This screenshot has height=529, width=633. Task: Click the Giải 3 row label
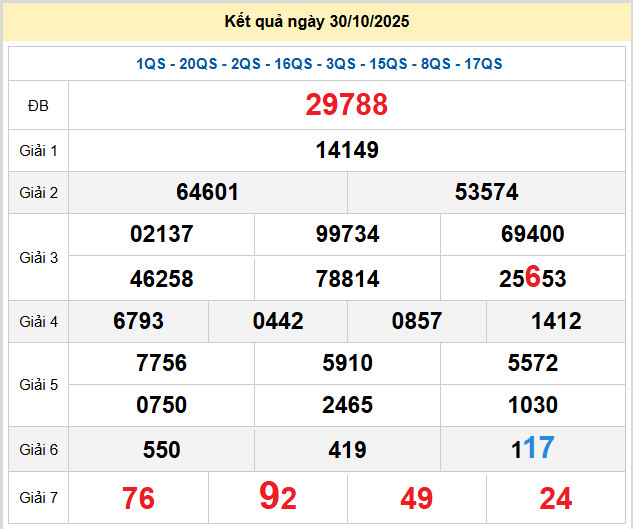(38, 257)
